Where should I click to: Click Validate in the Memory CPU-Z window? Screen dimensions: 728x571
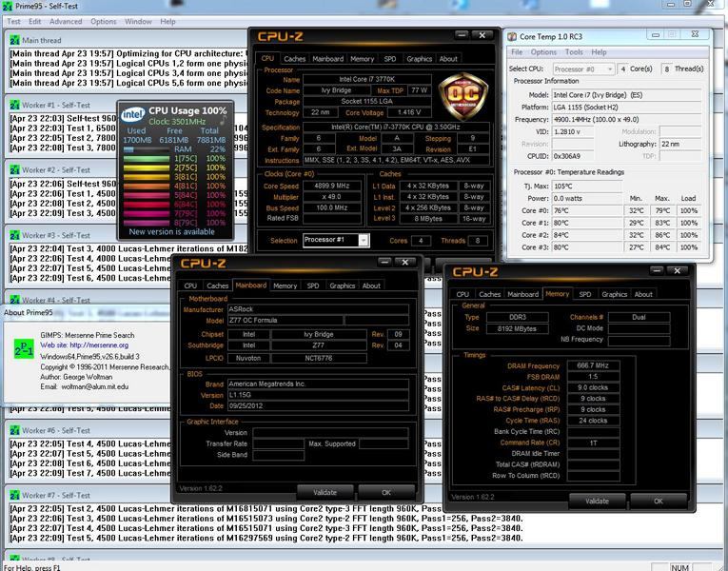[597, 502]
